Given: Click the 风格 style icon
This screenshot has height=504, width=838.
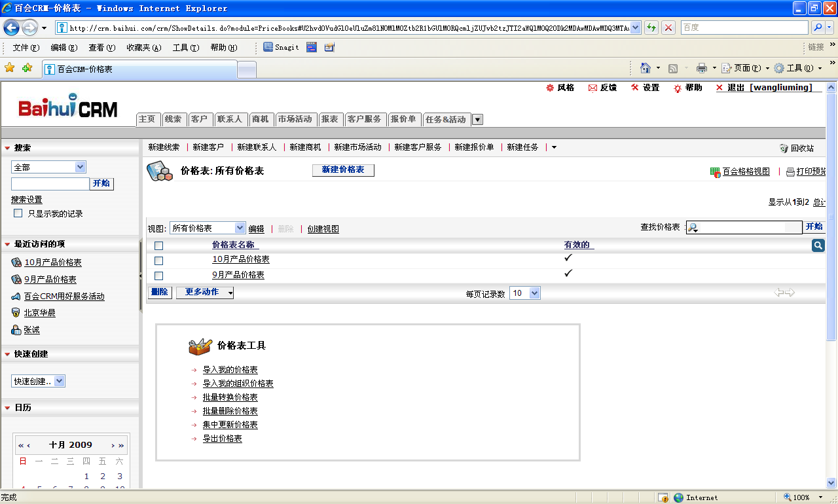Looking at the screenshot, I should coord(550,88).
